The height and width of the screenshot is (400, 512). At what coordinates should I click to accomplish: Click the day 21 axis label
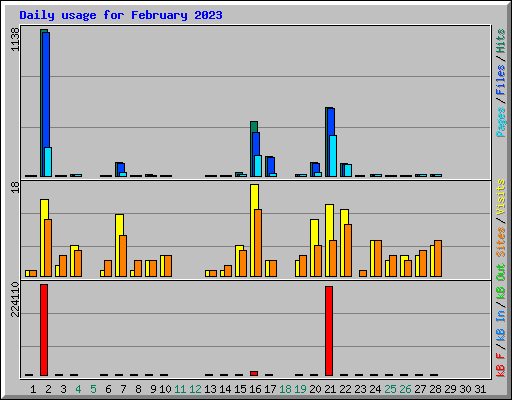(x=330, y=389)
